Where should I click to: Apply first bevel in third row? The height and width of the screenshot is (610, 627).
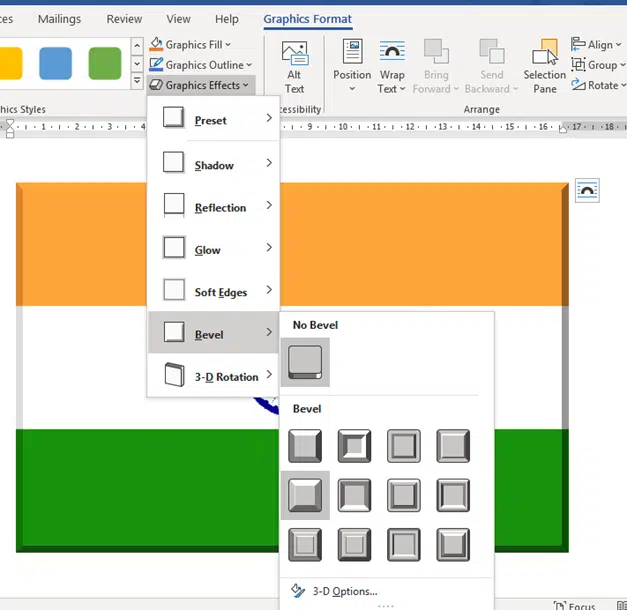coord(305,545)
